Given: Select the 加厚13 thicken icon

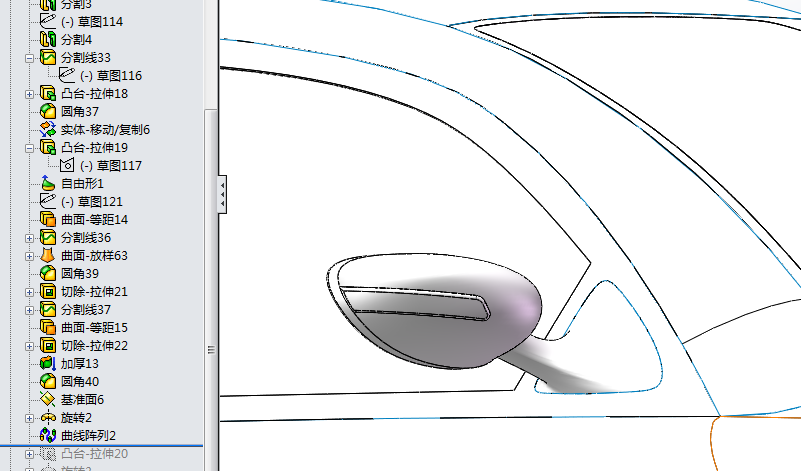Looking at the screenshot, I should (48, 363).
